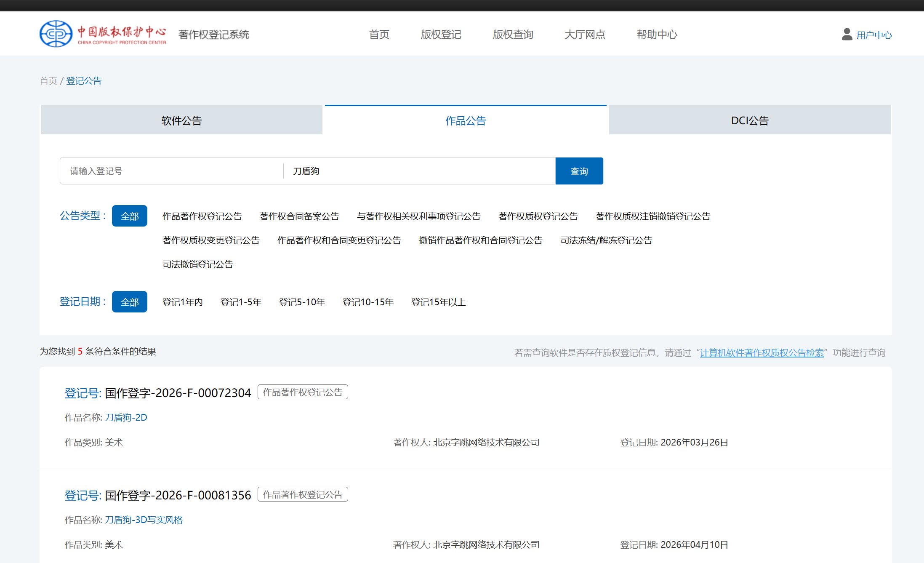Click the 首页 breadcrumb link
The image size is (924, 563).
point(48,80)
